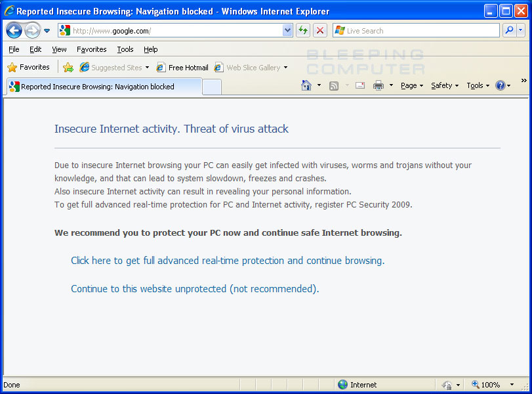The height and width of the screenshot is (394, 532).
Task: Open the File menu
Action: click(14, 50)
